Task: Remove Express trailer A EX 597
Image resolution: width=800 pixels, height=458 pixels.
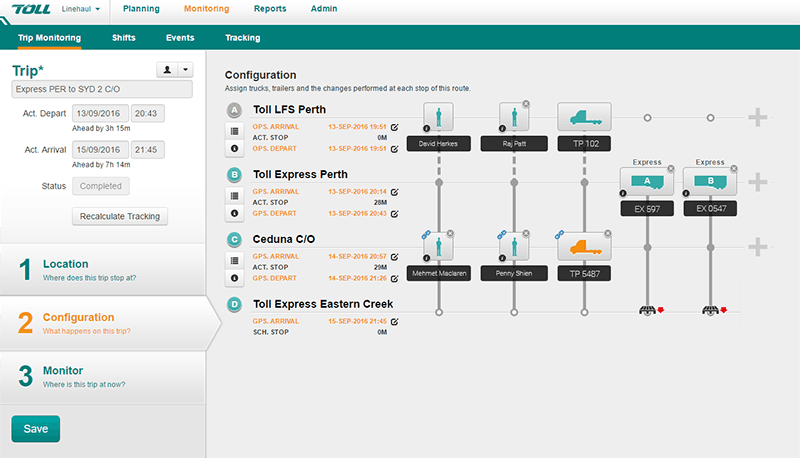Action: [671, 168]
